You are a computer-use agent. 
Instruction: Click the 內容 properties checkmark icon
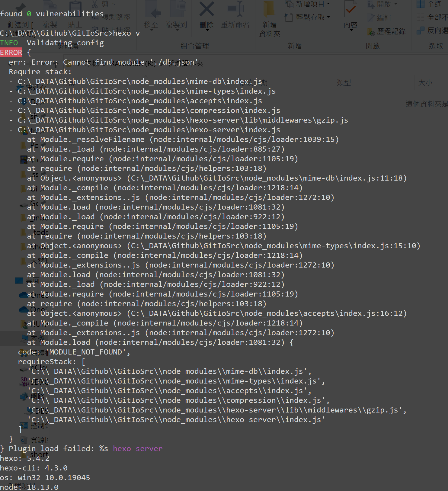pos(350,9)
